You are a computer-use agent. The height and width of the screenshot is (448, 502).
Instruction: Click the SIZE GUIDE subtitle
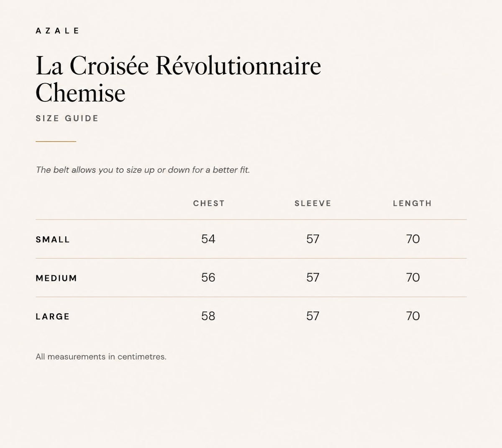67,118
